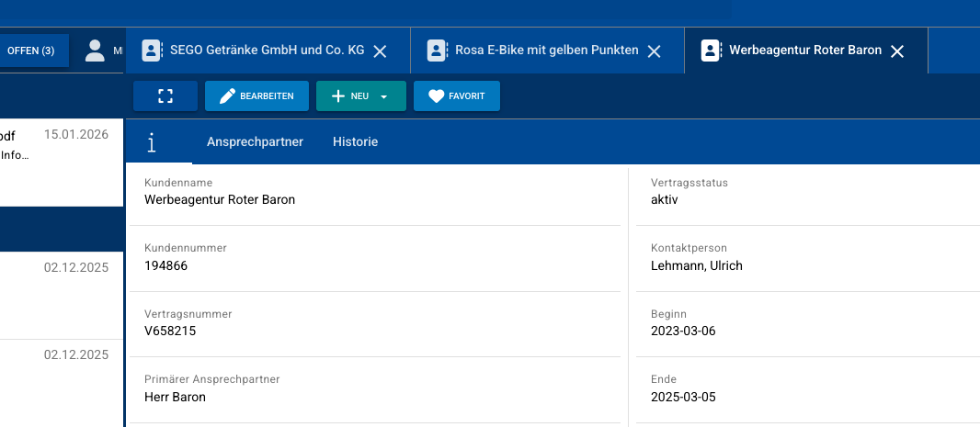Click the contact icon on Rosa E-Bike tab
980x427 pixels.
437,51
